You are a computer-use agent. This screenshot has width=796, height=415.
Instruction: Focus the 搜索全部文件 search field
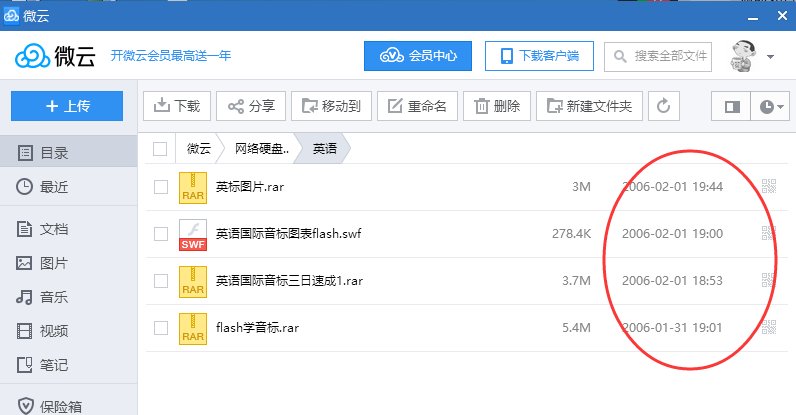(x=658, y=56)
